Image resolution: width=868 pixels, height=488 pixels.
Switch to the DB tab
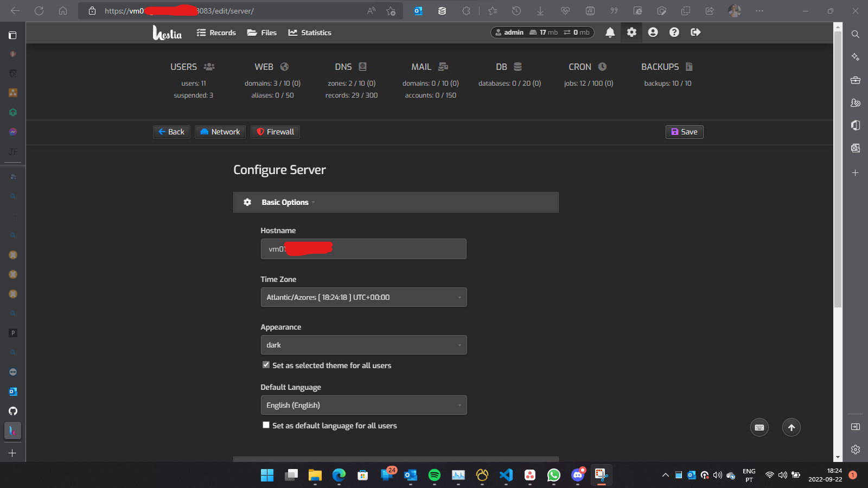coord(509,67)
